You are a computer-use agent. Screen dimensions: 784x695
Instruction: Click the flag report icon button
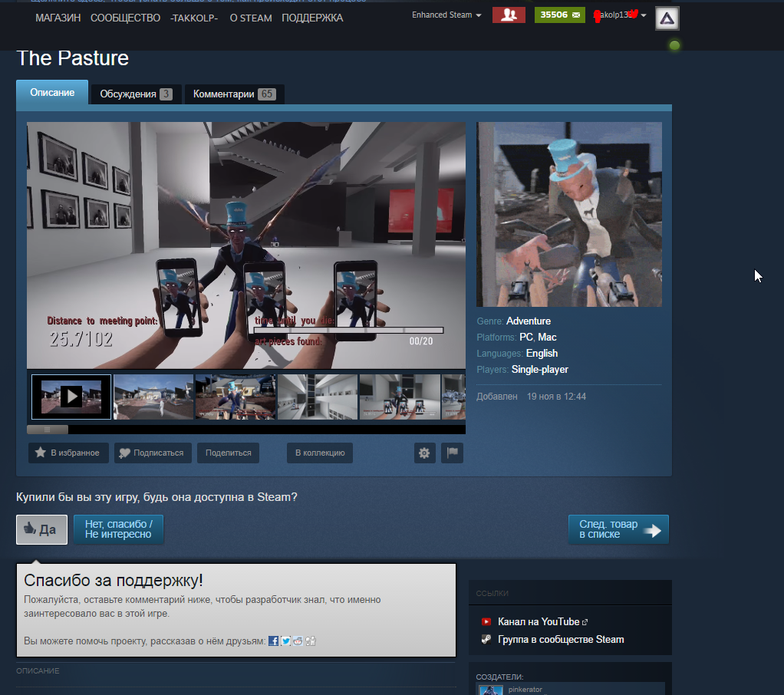[x=452, y=453]
